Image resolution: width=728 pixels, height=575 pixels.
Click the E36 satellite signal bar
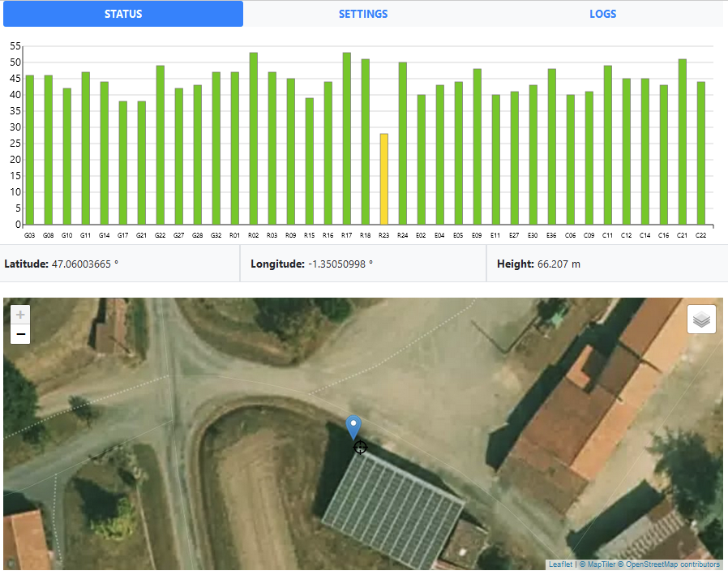click(x=551, y=147)
